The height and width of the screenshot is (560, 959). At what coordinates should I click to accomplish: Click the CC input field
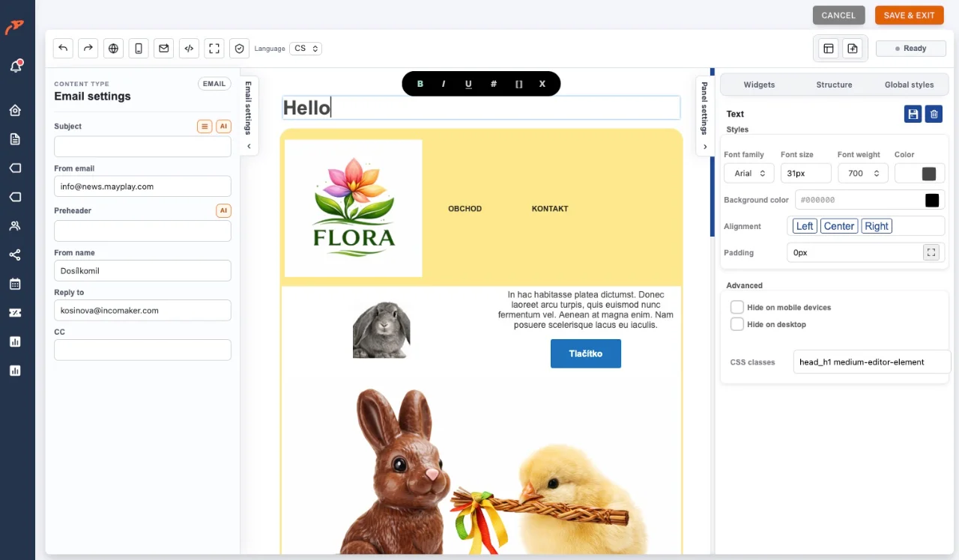tap(142, 350)
